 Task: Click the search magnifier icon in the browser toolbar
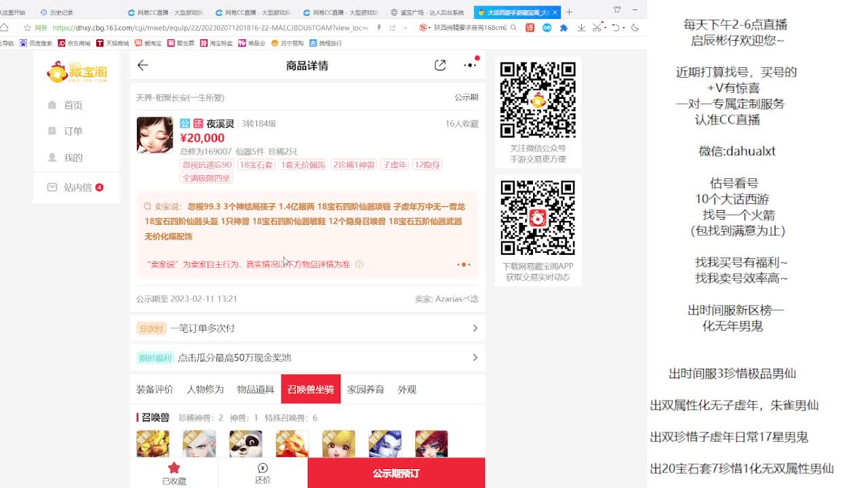pyautogui.click(x=513, y=28)
